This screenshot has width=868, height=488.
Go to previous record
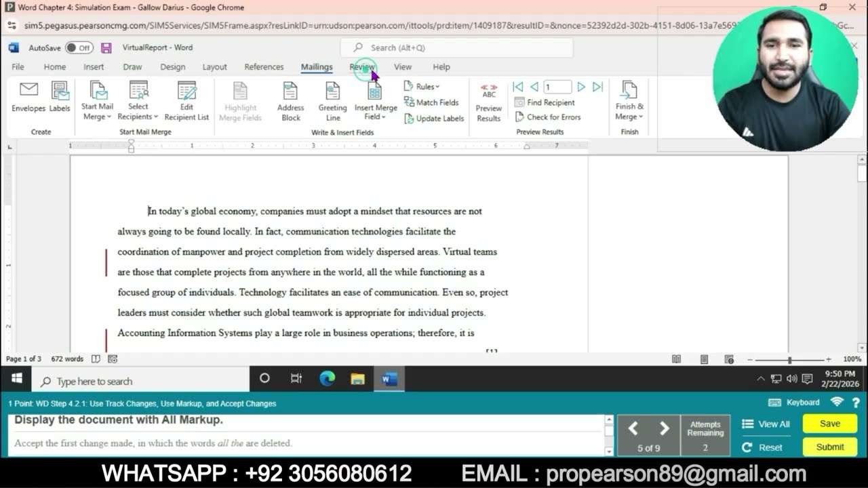tap(534, 87)
